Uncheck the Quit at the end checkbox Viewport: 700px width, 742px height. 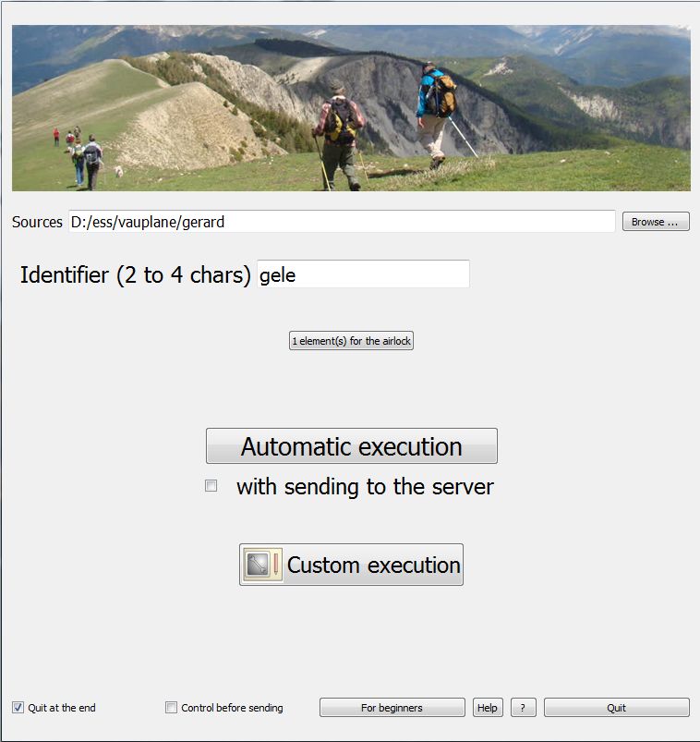(x=18, y=708)
